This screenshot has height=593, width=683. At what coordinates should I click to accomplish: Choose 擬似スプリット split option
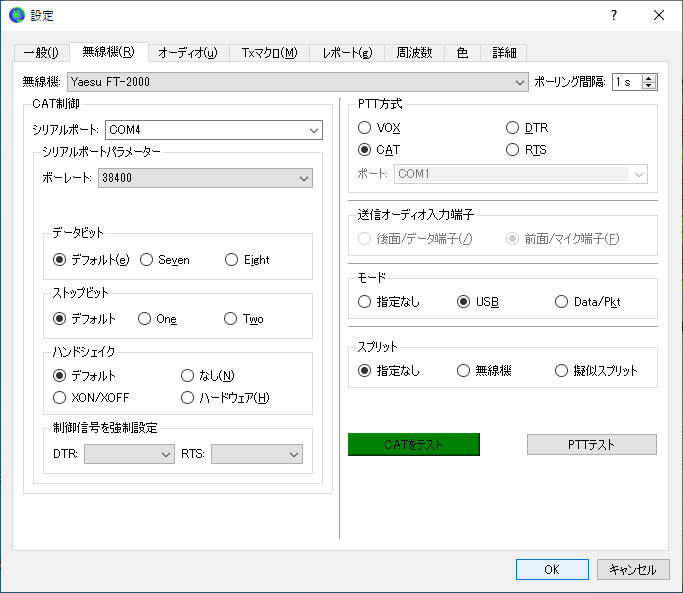562,371
